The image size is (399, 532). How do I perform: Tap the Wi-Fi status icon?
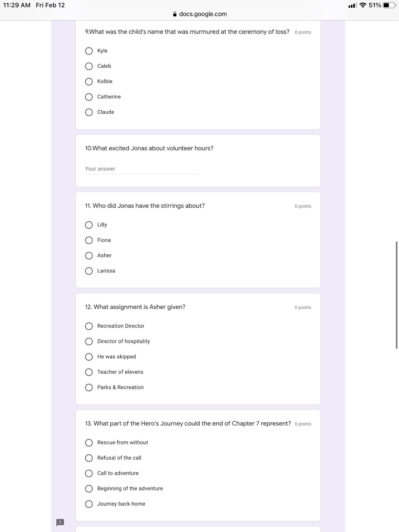[363, 5]
